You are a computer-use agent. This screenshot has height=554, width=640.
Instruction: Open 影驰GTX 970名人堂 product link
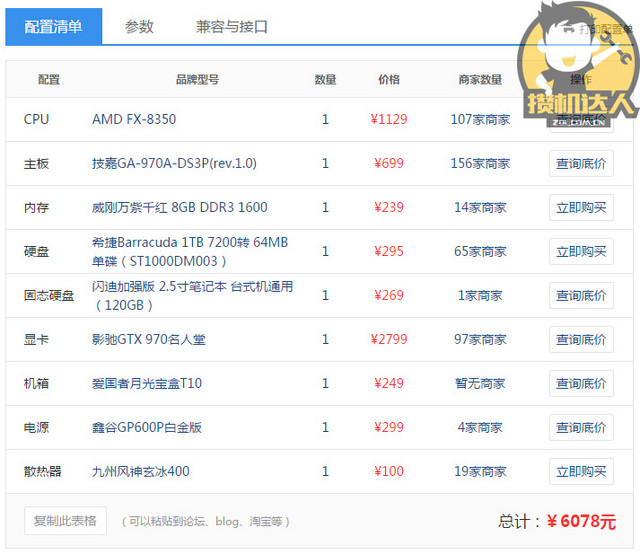pyautogui.click(x=148, y=340)
